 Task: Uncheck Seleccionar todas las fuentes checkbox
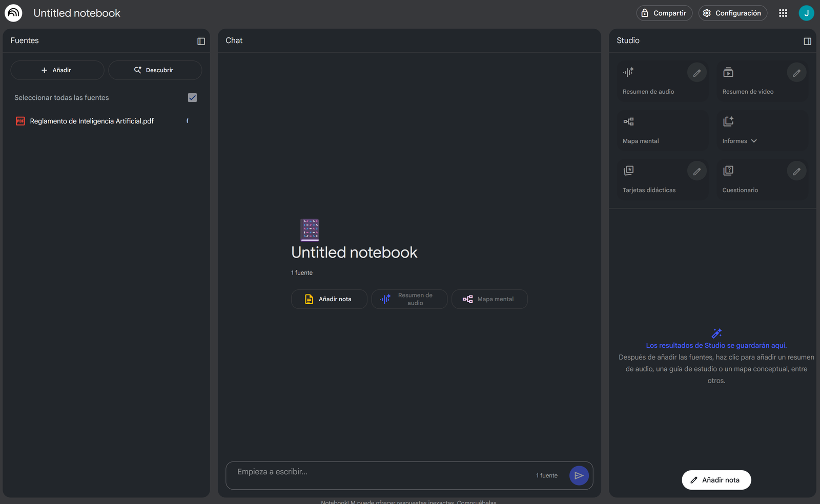pyautogui.click(x=192, y=98)
